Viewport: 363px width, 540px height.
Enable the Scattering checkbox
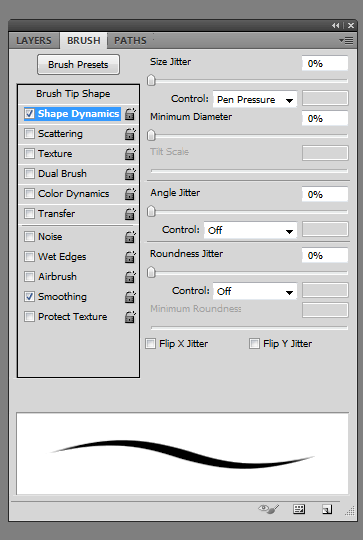[x=30, y=134]
